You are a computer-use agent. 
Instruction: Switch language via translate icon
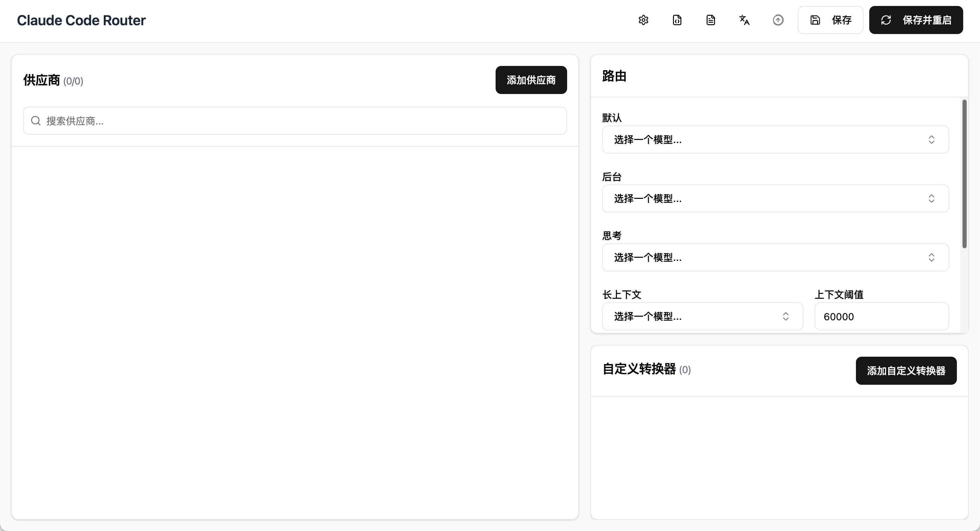(744, 20)
